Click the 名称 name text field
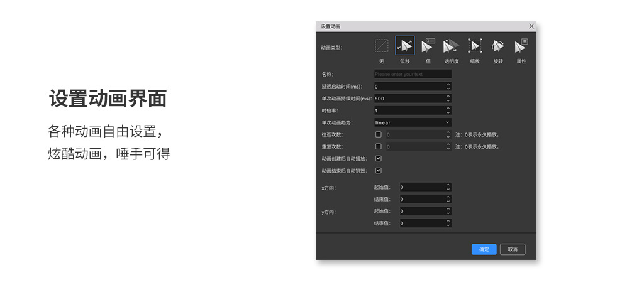This screenshot has height=297, width=644. (x=413, y=74)
